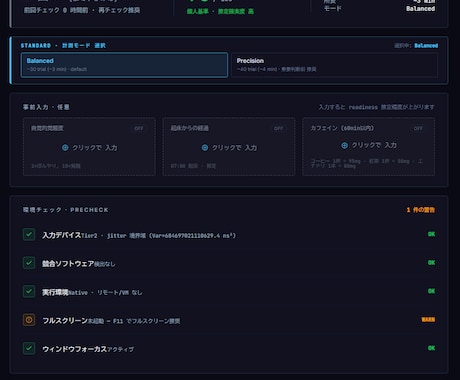Screen dimensions: 460x380
Task: Click the '1 件の警告' warning count
Action: (421, 210)
